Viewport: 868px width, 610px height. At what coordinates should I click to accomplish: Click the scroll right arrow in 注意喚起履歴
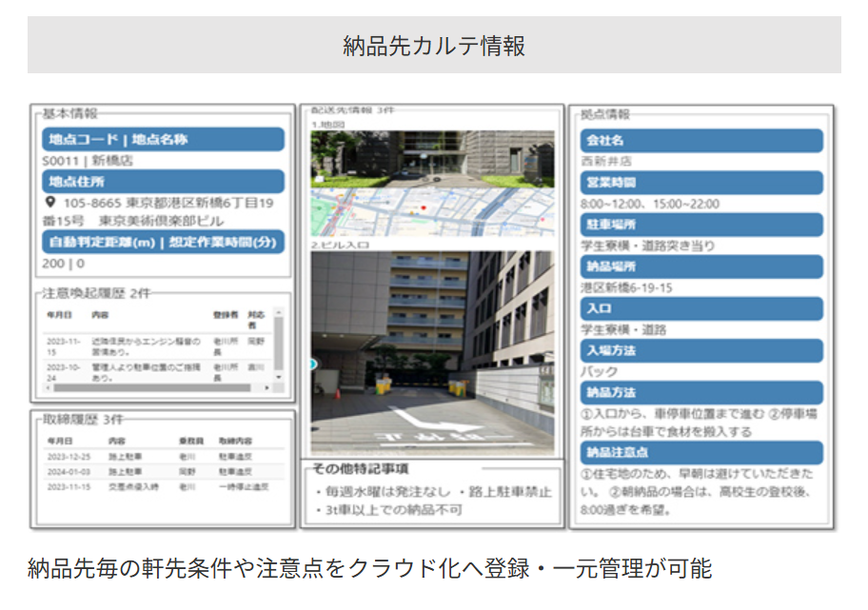267,388
